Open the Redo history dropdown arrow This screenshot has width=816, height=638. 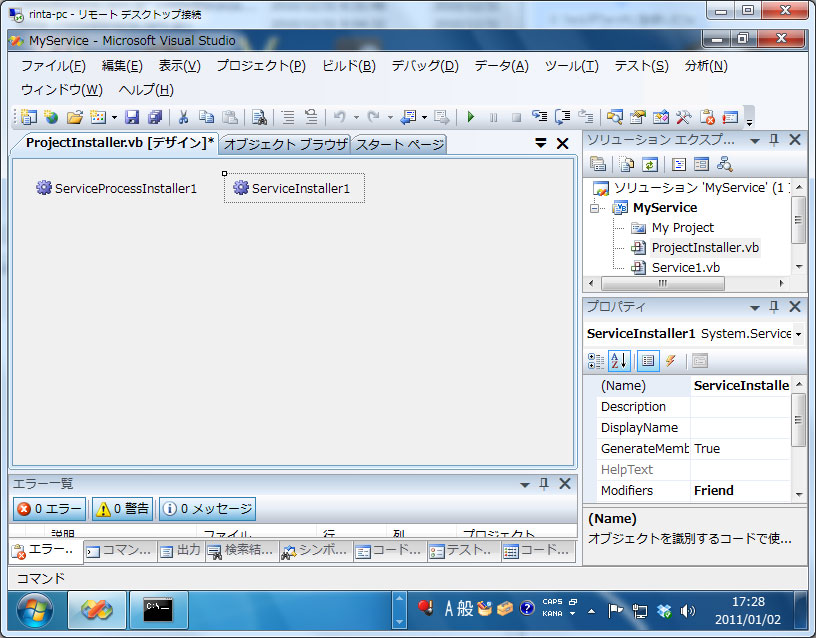[x=390, y=118]
